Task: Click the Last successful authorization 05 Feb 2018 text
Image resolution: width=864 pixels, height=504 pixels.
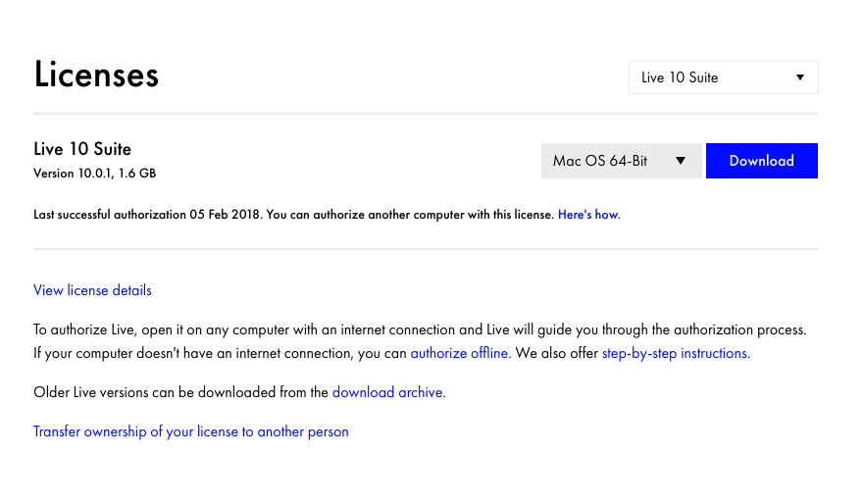Action: pyautogui.click(x=146, y=215)
